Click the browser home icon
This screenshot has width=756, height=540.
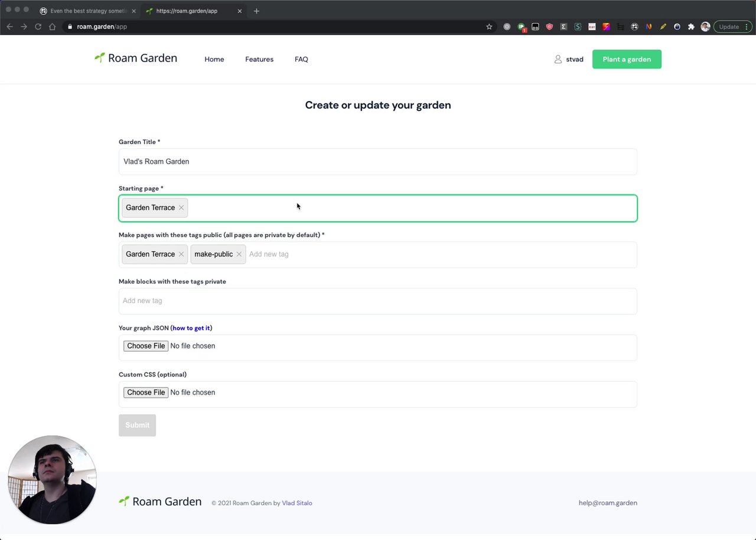tap(53, 27)
